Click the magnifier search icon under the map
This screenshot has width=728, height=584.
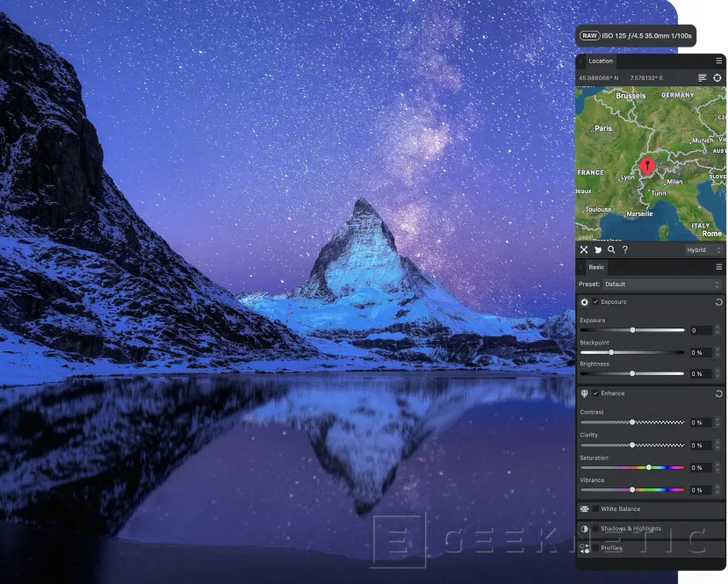[611, 249]
